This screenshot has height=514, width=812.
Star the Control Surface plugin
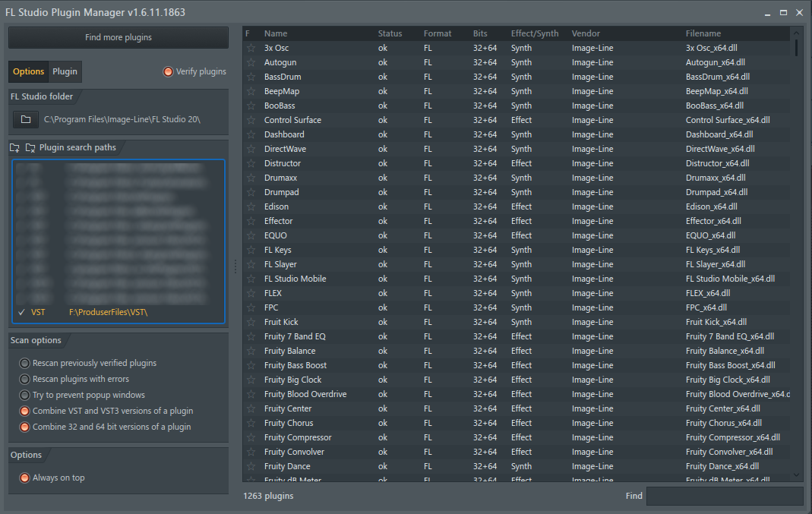tap(251, 120)
